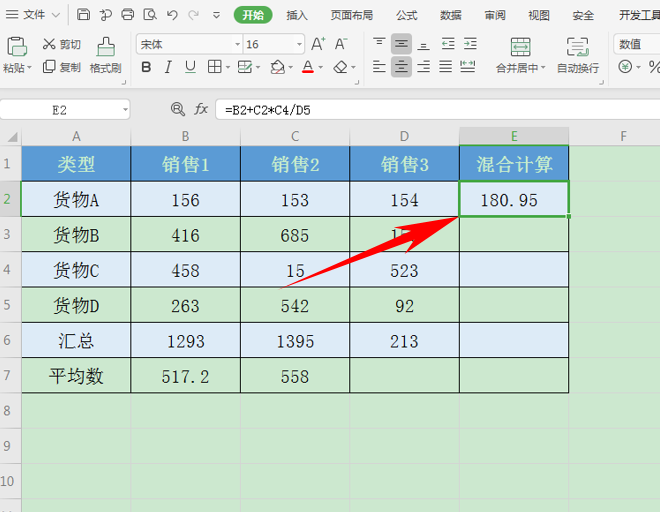Image resolution: width=660 pixels, height=512 pixels.
Task: Switch to the 公式 tab
Action: click(x=407, y=15)
